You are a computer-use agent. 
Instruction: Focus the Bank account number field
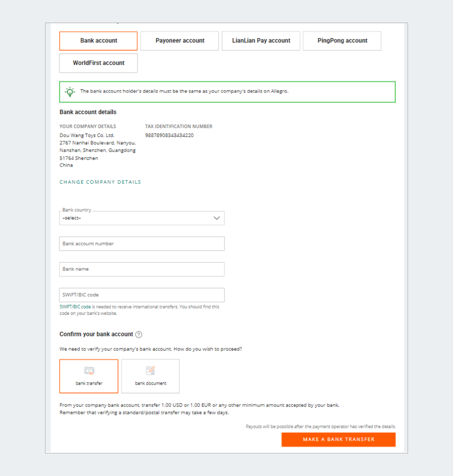142,244
